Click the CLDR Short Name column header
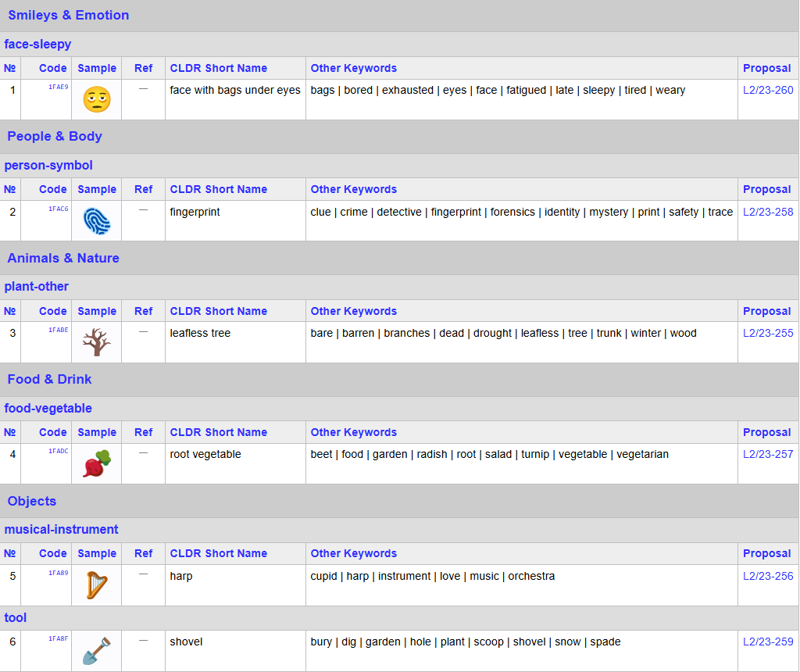 point(218,68)
